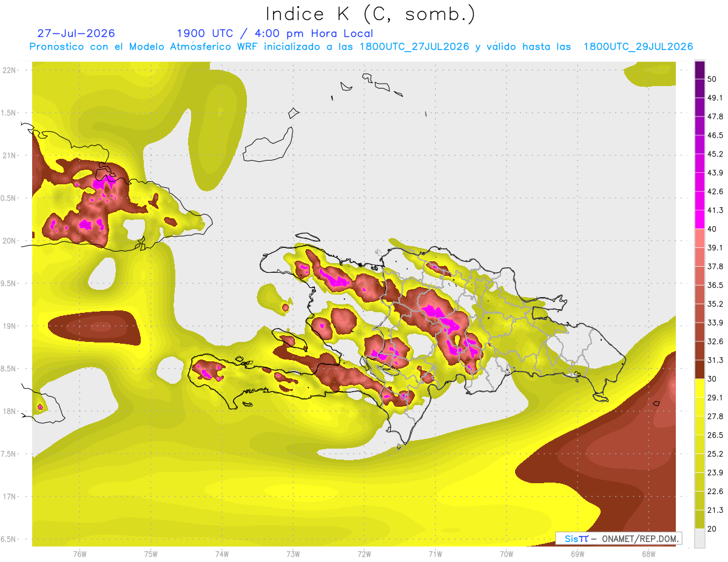Screen dimensions: 728x562
Task: Select the '27-Jul-2026' date label
Action: 76,33
